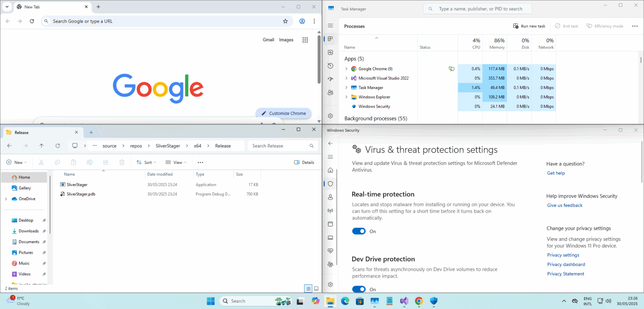Screen dimensions: 644x309
Task: Toggle off Real-time protection
Action: click(x=359, y=231)
